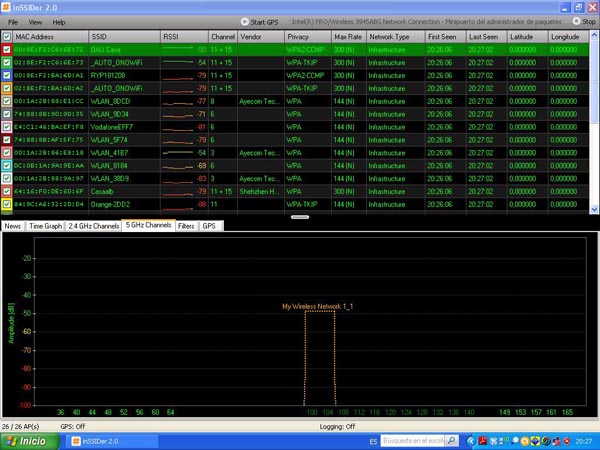Expand hidden tray icons with the arrow
The height and width of the screenshot is (450, 600).
[x=471, y=441]
